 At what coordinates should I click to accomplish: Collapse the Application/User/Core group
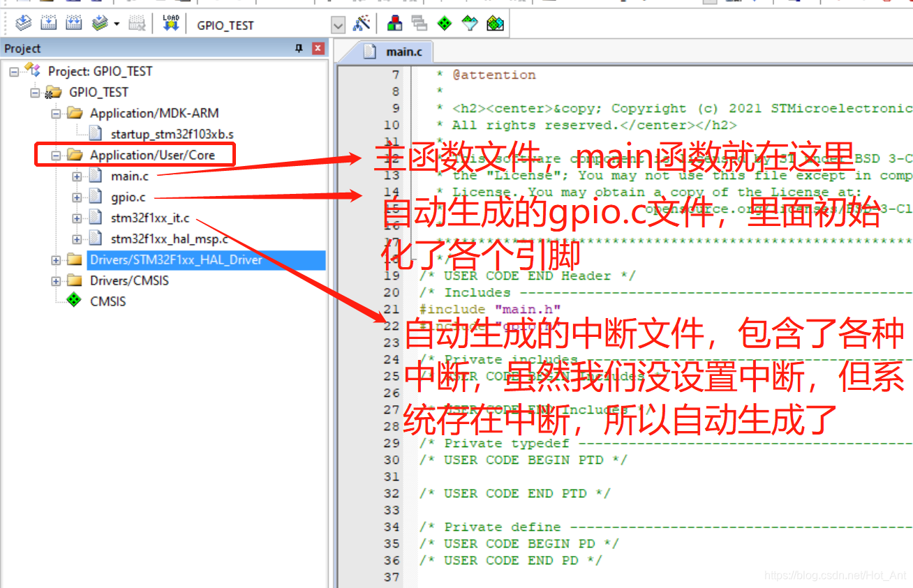(x=56, y=155)
